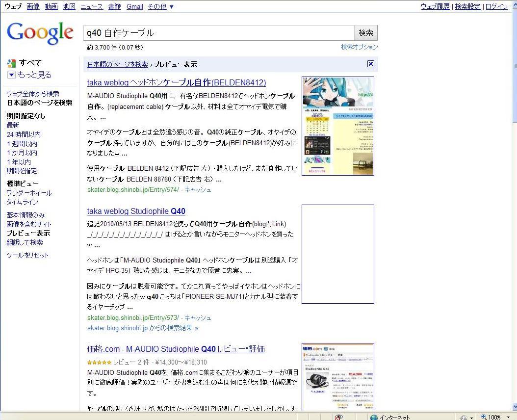Click the 検索 search button
Screen dimensions: 517x420
[x=366, y=33]
